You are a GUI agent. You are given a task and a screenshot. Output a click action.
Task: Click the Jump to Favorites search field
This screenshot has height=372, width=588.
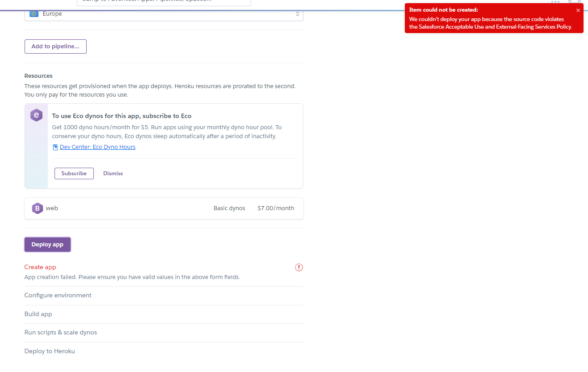tap(164, 2)
